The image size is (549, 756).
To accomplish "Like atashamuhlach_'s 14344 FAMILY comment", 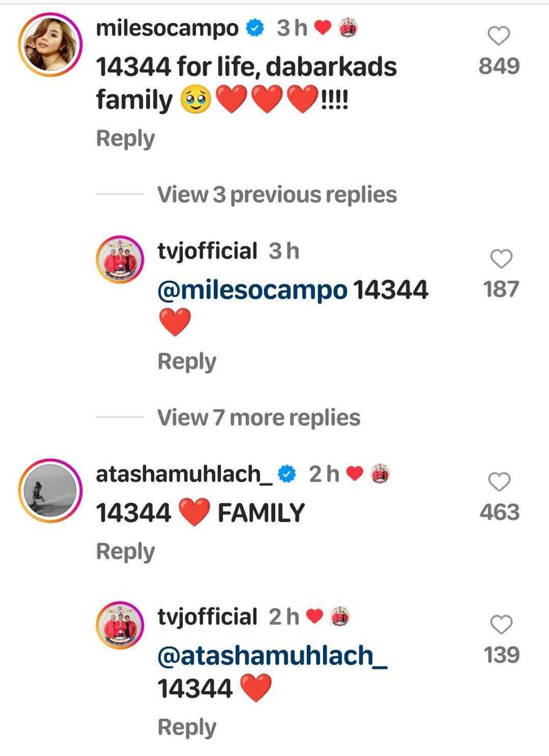I will coord(499,482).
